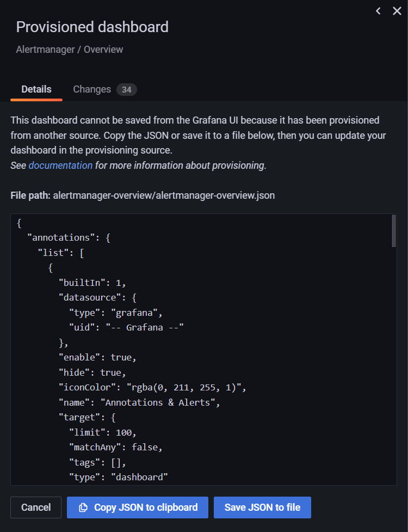Save JSON to file
408x532 pixels.
click(262, 507)
